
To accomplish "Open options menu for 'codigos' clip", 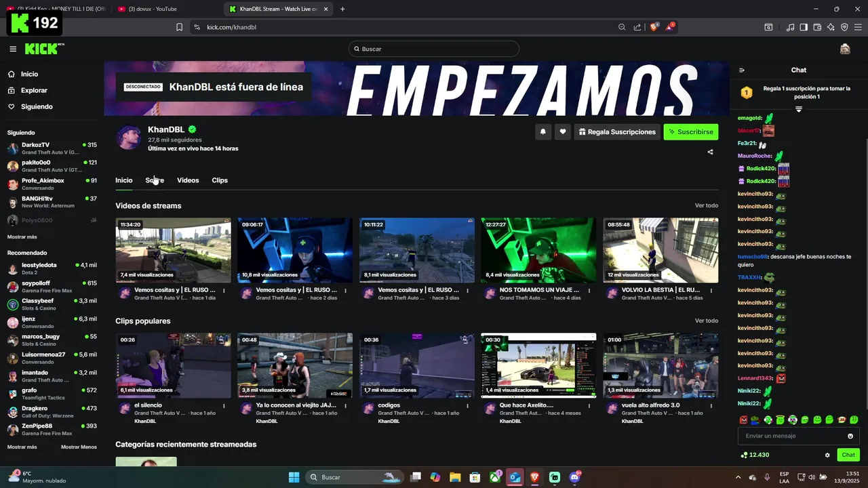I will tap(467, 406).
